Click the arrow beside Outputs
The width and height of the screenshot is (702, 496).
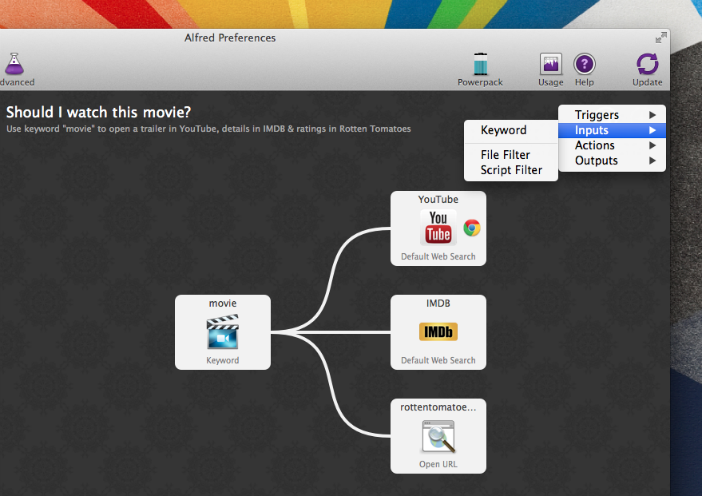653,161
